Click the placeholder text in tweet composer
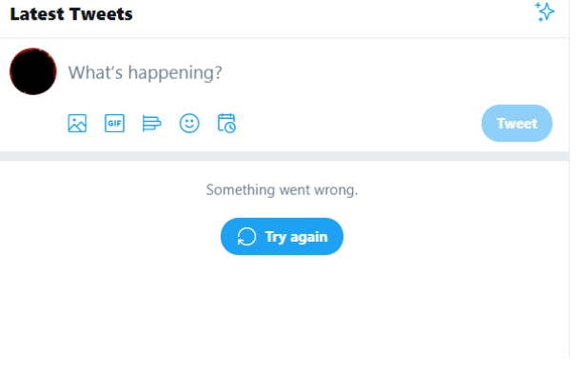This screenshot has height=392, width=588. [x=146, y=72]
